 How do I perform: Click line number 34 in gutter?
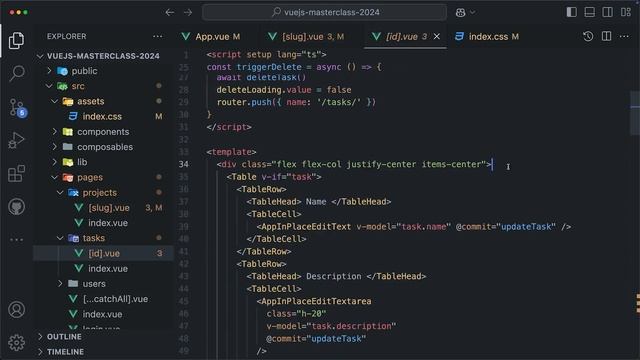[184, 164]
